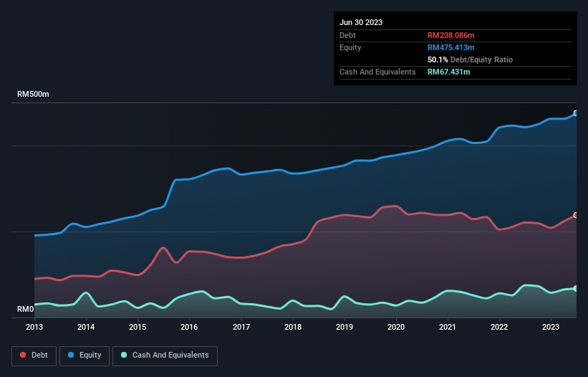Select the red Debt endpoint marker
The image size is (588, 377).
576,215
